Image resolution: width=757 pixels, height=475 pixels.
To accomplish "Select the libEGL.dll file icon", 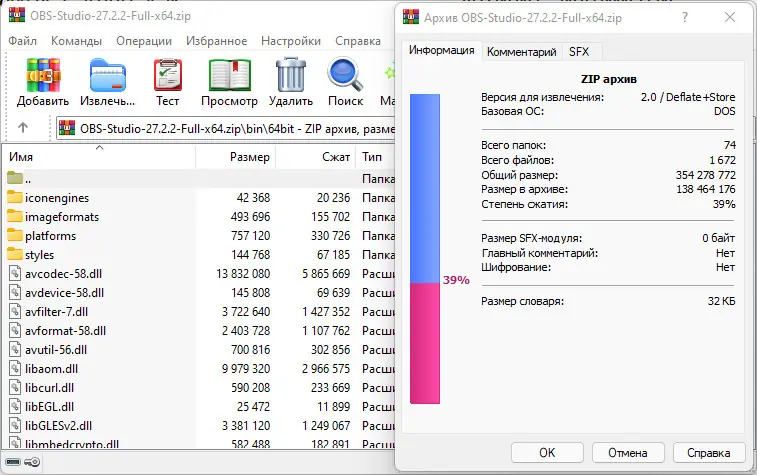I will pyautogui.click(x=15, y=406).
